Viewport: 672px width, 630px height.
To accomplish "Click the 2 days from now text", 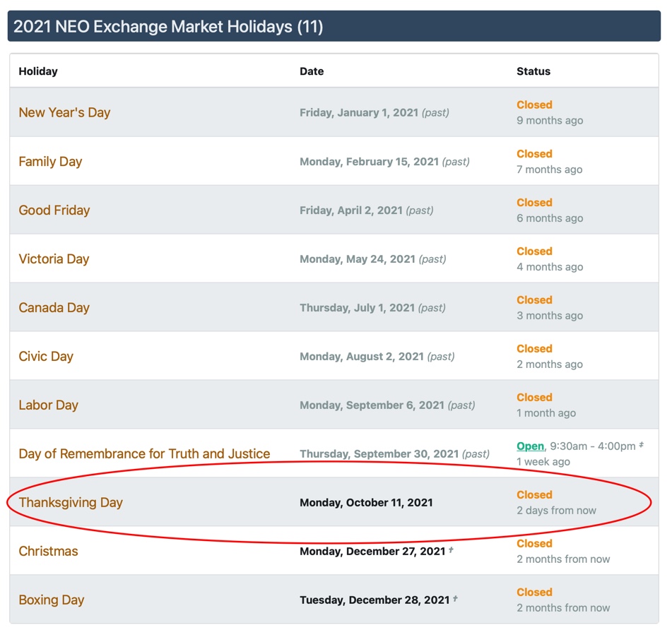I will tap(556, 511).
